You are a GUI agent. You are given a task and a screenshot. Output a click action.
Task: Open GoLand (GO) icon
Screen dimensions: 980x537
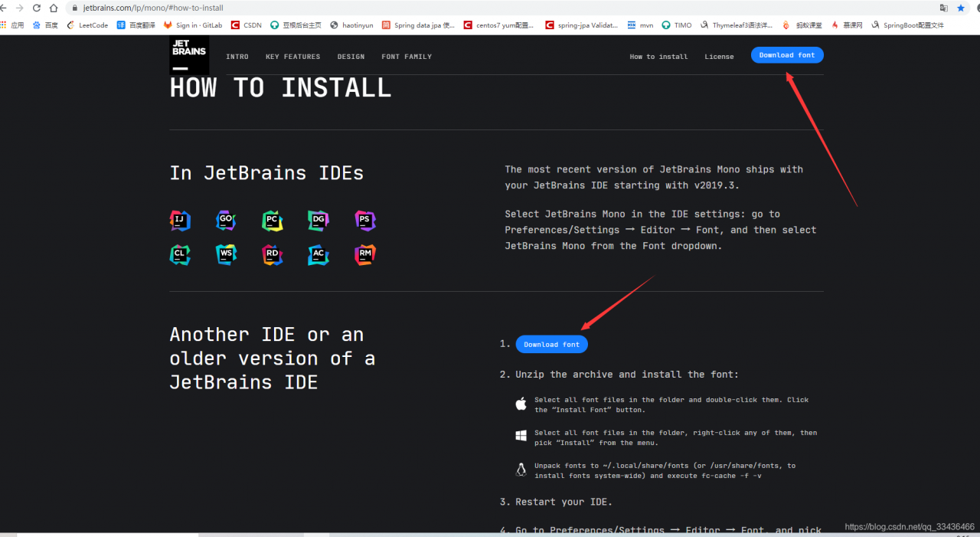pyautogui.click(x=226, y=221)
